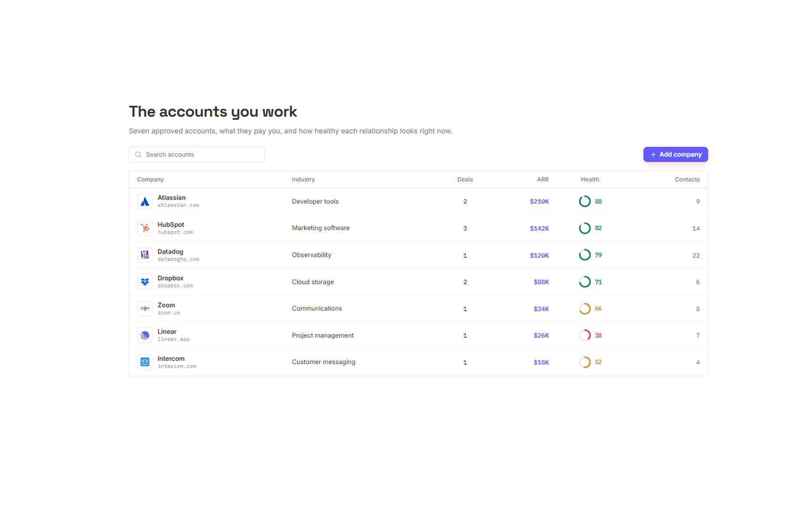Click the Customer messaging industry cell
The height and width of the screenshot is (525, 812).
(323, 362)
